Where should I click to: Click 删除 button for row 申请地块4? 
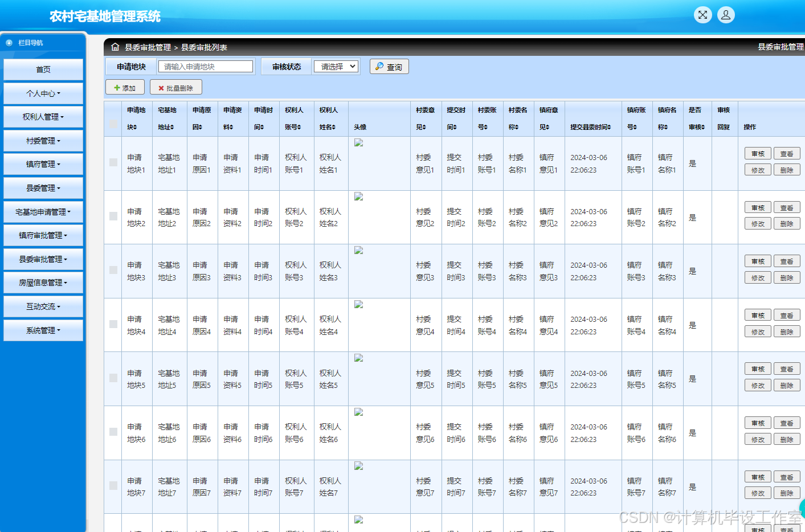pyautogui.click(x=787, y=332)
